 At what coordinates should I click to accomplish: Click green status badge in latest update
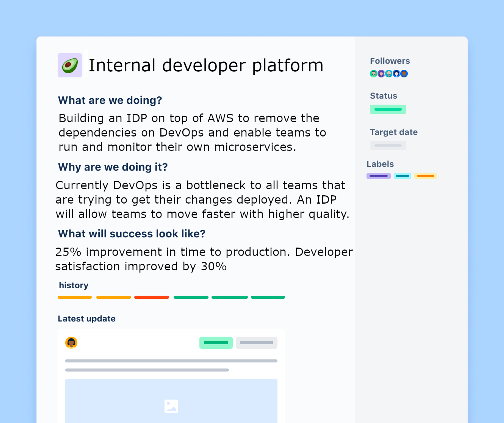216,343
